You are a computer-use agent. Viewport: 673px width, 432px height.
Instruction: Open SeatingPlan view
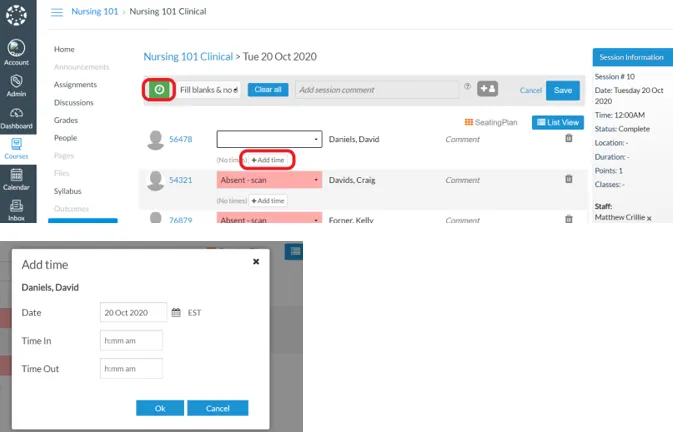tap(491, 122)
